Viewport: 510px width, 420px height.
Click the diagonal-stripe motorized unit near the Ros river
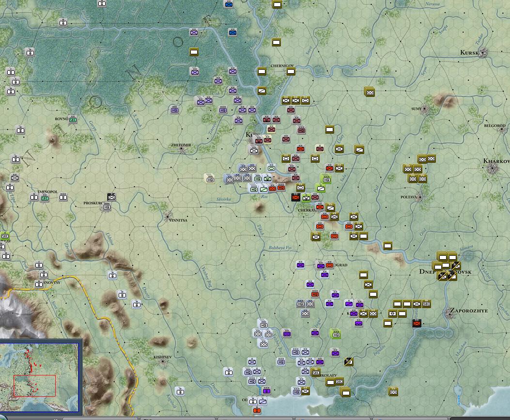pyautogui.click(x=264, y=188)
